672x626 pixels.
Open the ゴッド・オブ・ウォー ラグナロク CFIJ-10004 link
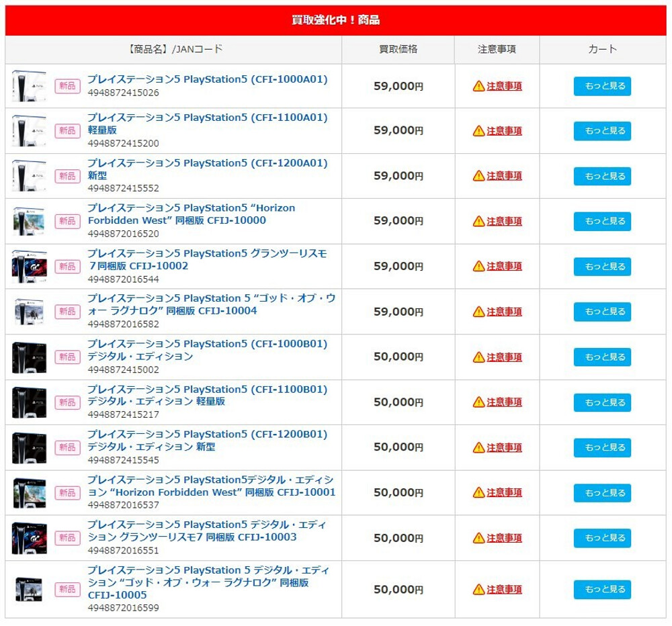point(212,304)
